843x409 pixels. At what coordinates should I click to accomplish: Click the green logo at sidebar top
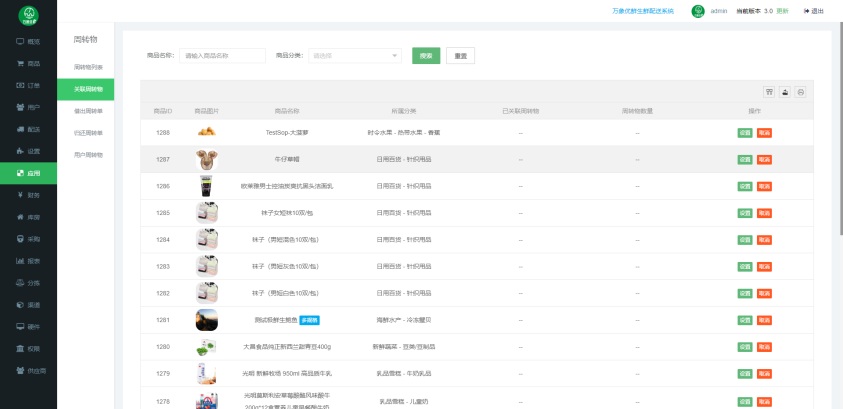(x=28, y=15)
